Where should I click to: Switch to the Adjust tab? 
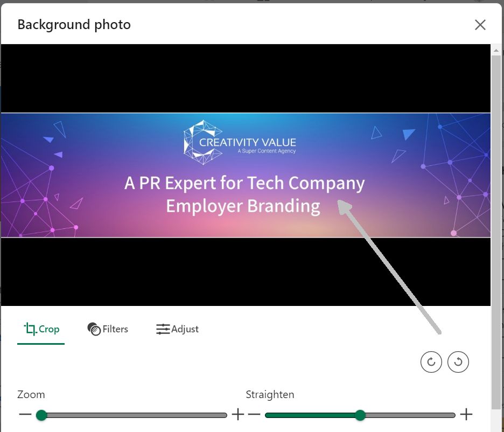[x=178, y=329]
